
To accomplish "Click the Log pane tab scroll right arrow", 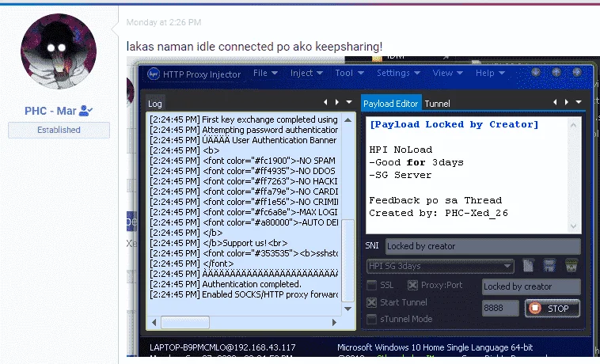I will point(337,102).
